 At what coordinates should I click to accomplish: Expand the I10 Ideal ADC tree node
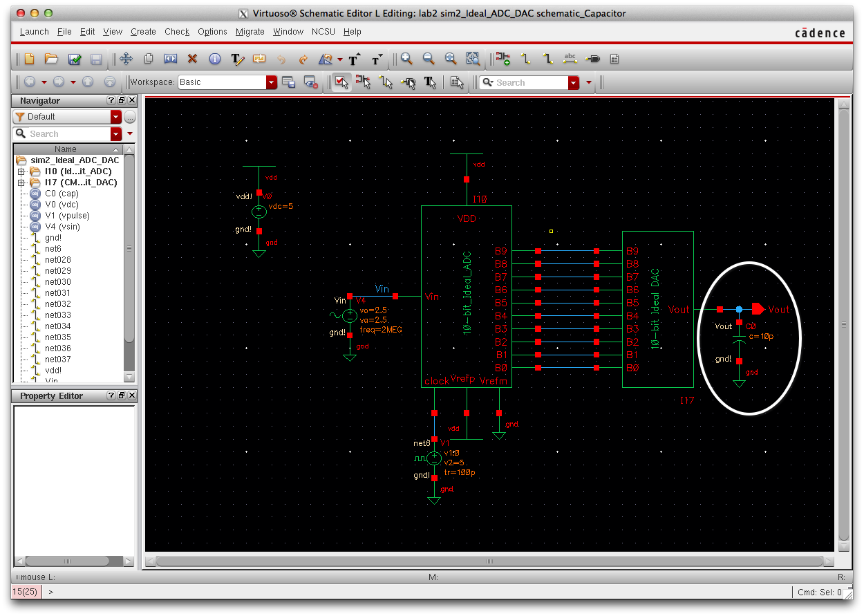pyautogui.click(x=21, y=171)
